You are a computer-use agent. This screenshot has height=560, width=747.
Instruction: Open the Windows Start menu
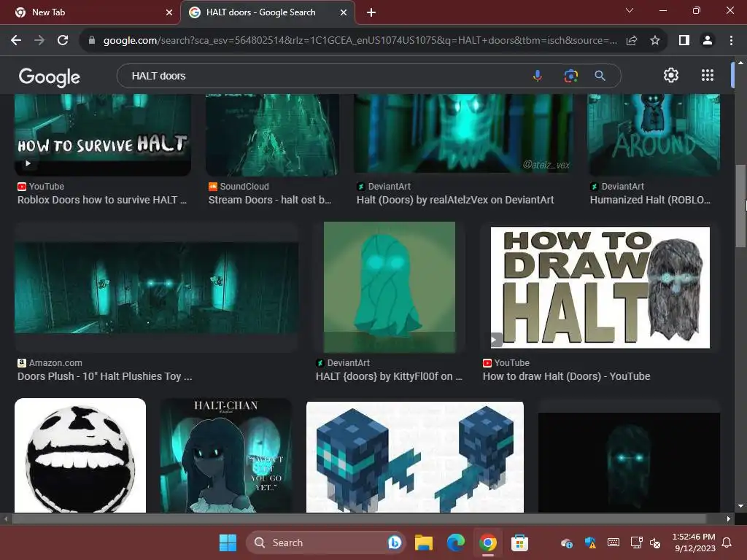point(228,542)
